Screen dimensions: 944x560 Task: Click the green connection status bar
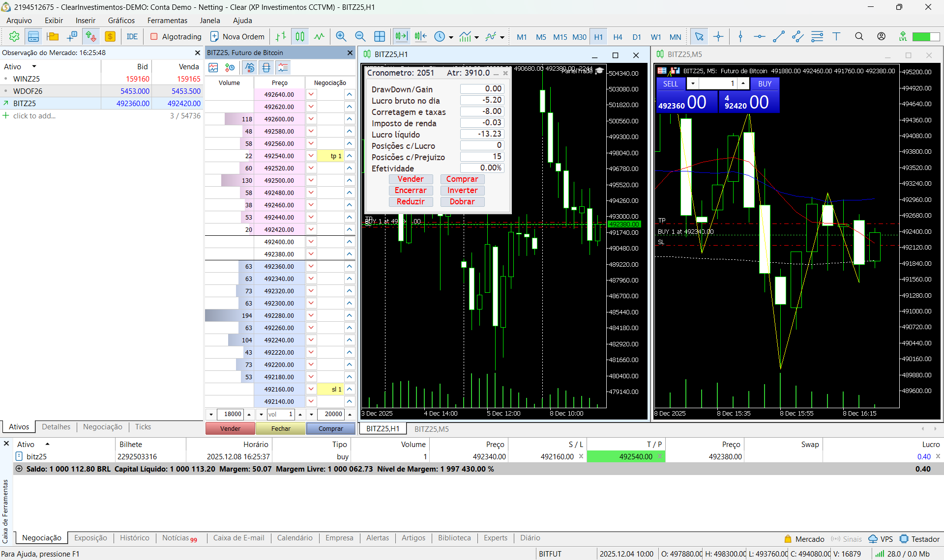[925, 36]
